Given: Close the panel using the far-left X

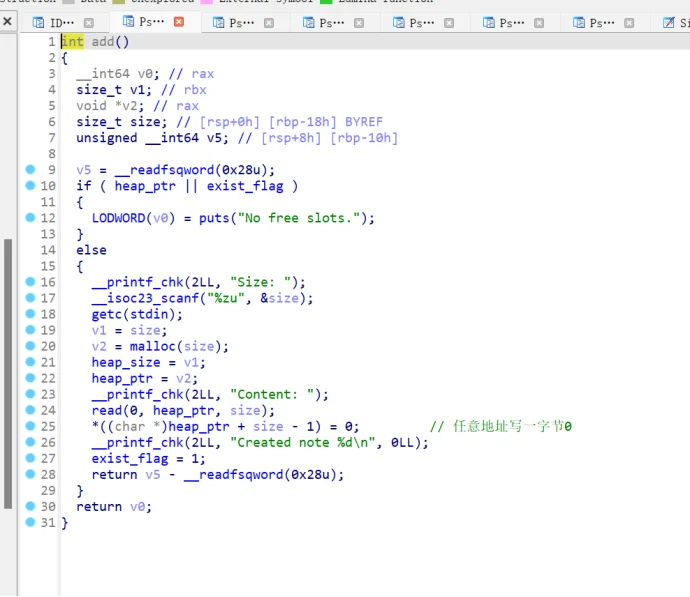Looking at the screenshot, I should click(x=7, y=22).
